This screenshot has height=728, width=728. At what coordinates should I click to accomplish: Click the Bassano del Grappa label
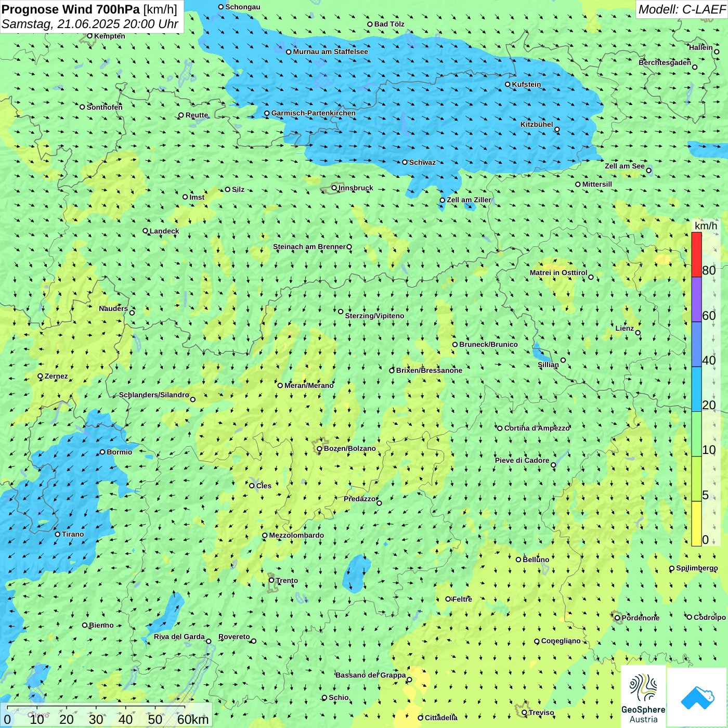[x=371, y=675]
